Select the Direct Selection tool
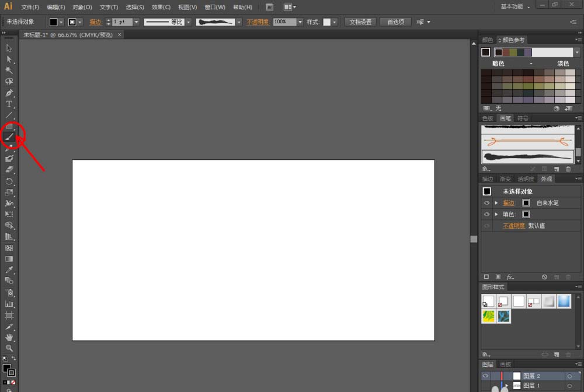This screenshot has width=584, height=392. (x=9, y=59)
